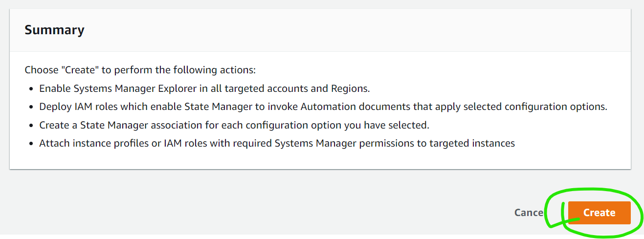The width and height of the screenshot is (644, 239).
Task: Click the orange Create button
Action: pos(599,213)
